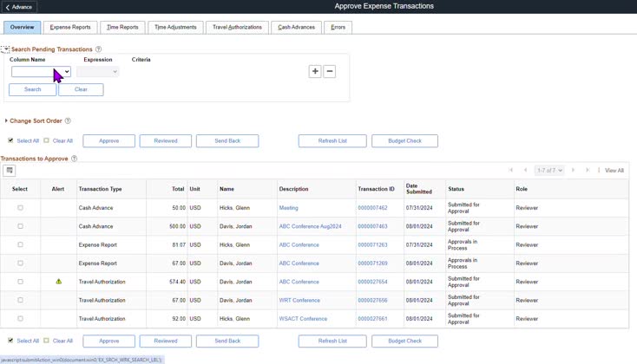Click the View All link
637x364 pixels.
pos(614,171)
